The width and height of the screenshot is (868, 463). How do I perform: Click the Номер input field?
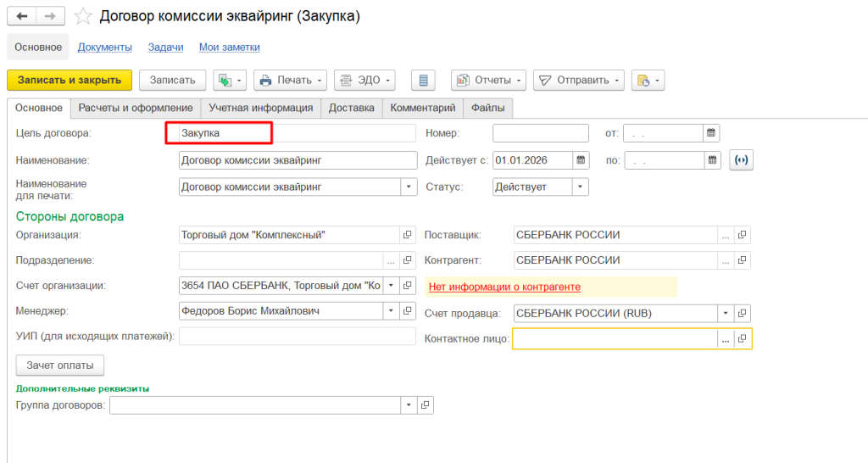pos(540,132)
